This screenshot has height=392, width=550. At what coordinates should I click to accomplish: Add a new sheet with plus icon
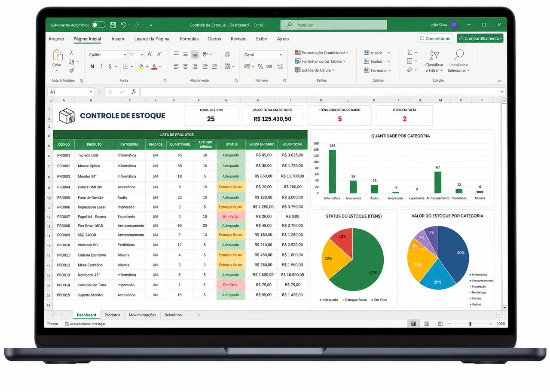tap(199, 315)
